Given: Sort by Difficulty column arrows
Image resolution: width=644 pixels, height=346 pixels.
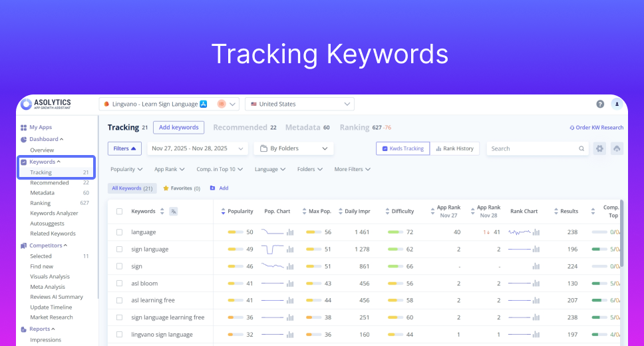Looking at the screenshot, I should tap(387, 211).
